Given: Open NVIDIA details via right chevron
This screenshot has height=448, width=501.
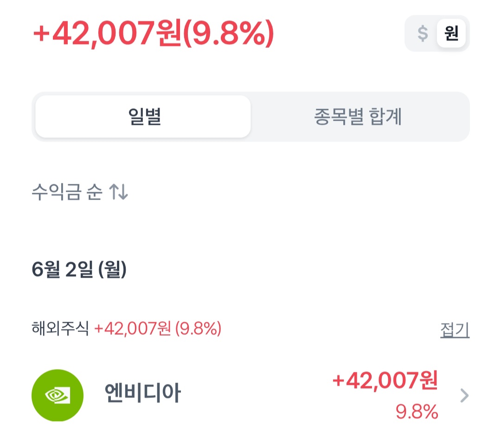Looking at the screenshot, I should (464, 396).
